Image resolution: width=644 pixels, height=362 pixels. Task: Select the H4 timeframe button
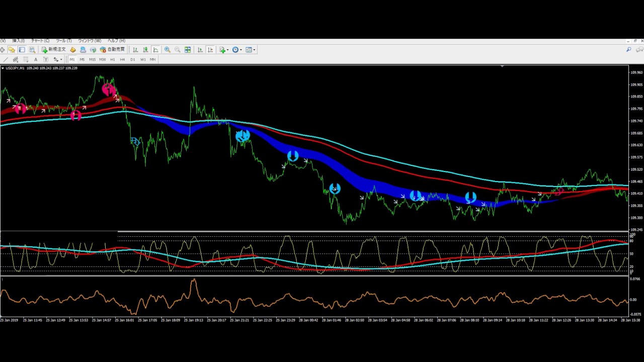point(122,59)
